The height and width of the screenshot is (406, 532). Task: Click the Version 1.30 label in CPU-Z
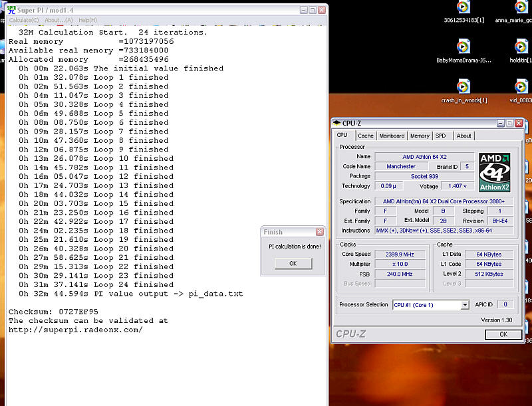click(497, 320)
